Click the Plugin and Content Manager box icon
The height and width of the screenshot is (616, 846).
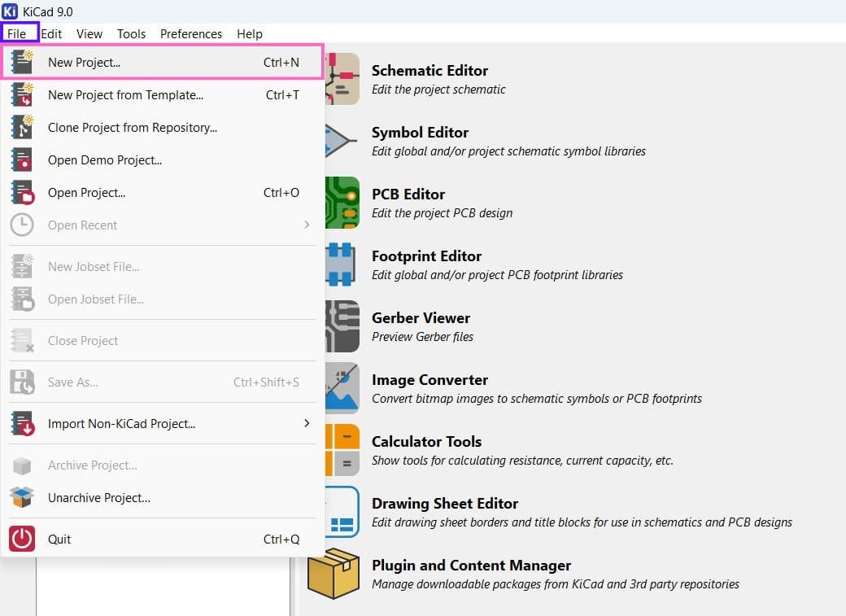(x=334, y=573)
